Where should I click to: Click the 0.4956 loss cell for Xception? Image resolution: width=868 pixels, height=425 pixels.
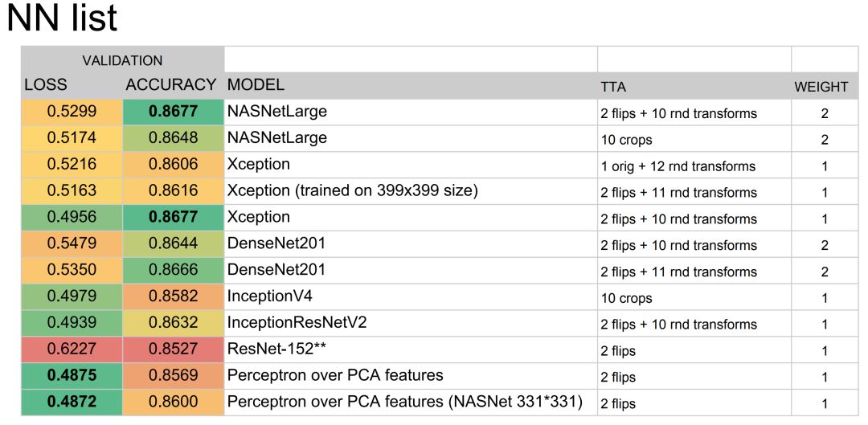(x=72, y=218)
